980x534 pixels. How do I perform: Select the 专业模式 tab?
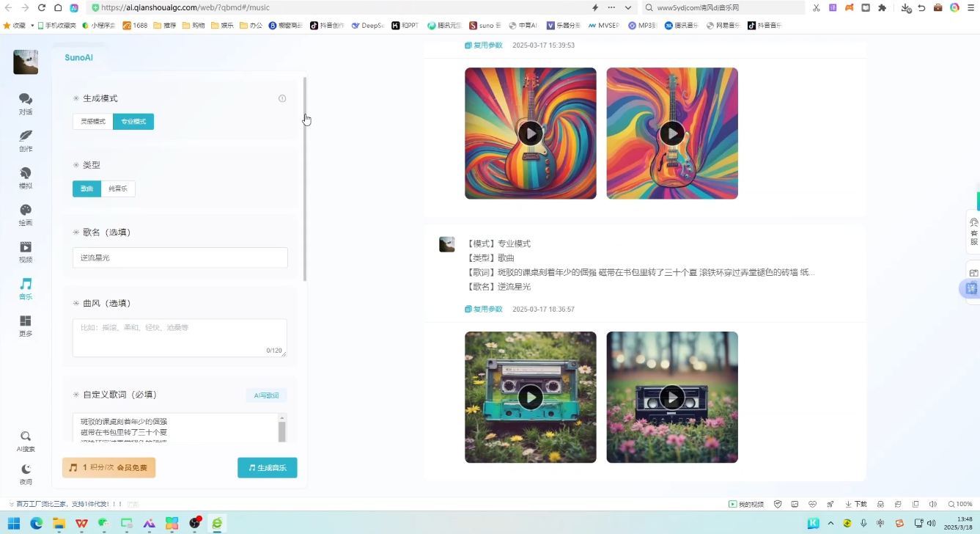click(133, 121)
